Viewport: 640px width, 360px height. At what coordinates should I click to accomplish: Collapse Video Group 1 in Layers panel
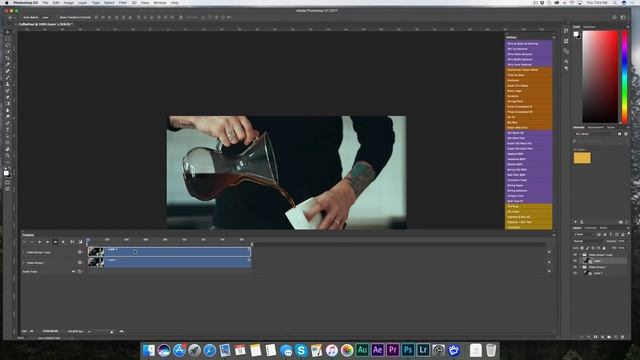[580, 267]
